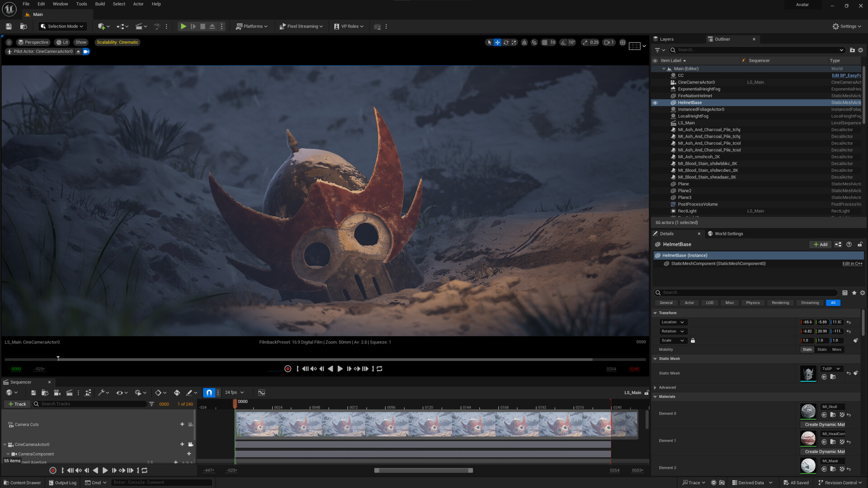Click the Simulate/Play button in toolbar
The width and height of the screenshot is (868, 488).
point(184,26)
